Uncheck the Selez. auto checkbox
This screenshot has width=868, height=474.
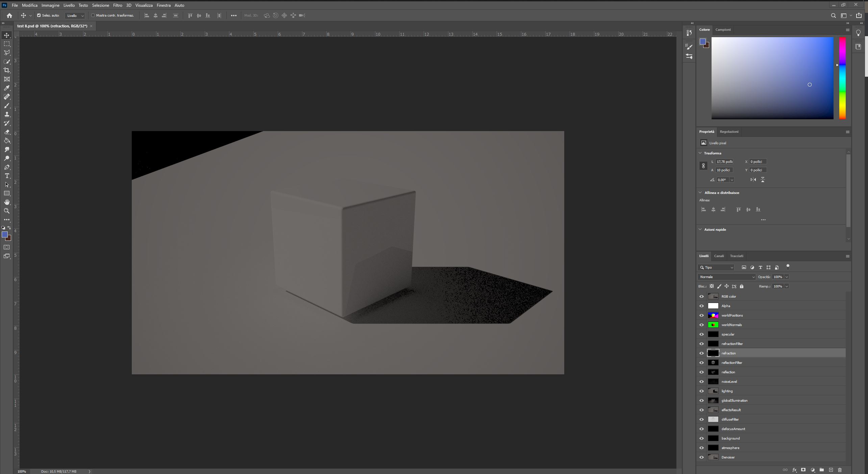[39, 16]
